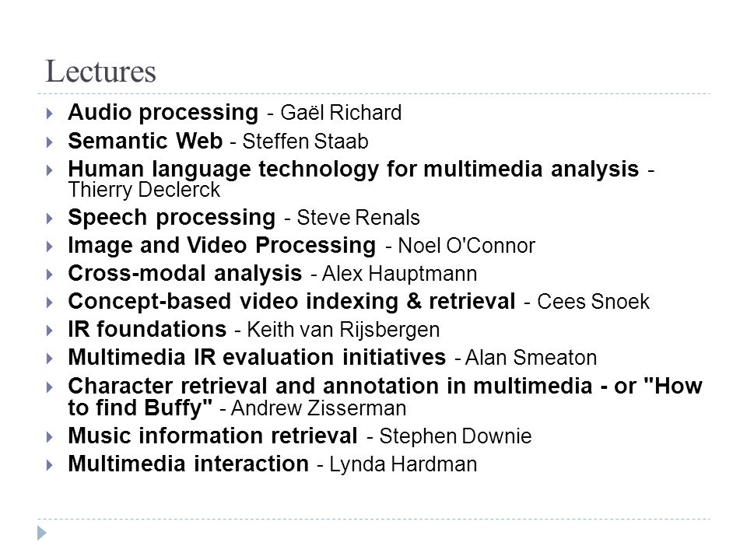Click the name Andrew Zisserman

tap(319, 408)
